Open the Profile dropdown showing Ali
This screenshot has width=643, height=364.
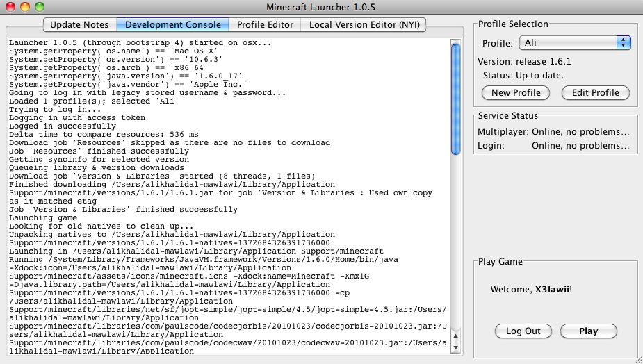tap(575, 42)
